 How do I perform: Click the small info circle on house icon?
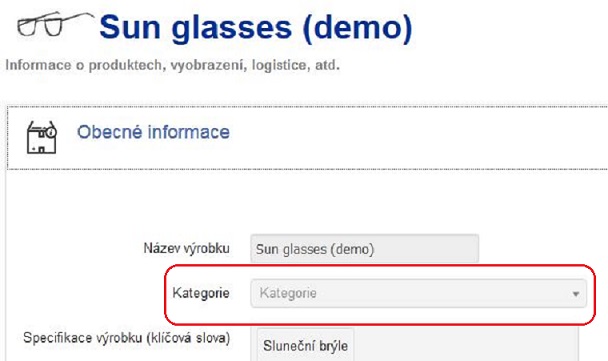coord(51,133)
